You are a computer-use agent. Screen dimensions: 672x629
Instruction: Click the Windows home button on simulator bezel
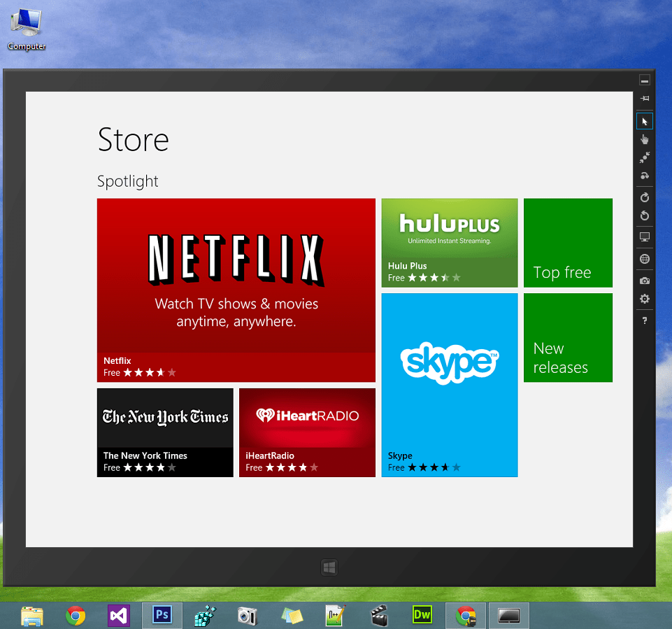point(329,567)
